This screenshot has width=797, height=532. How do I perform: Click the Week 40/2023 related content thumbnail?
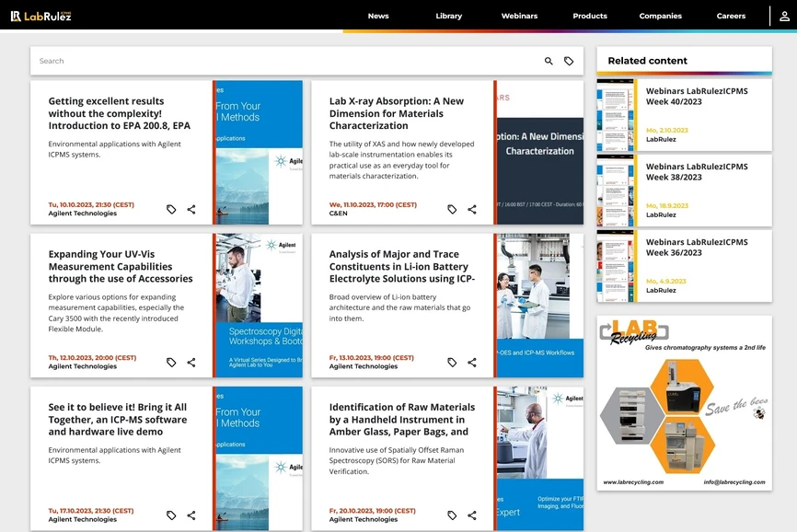click(x=616, y=115)
